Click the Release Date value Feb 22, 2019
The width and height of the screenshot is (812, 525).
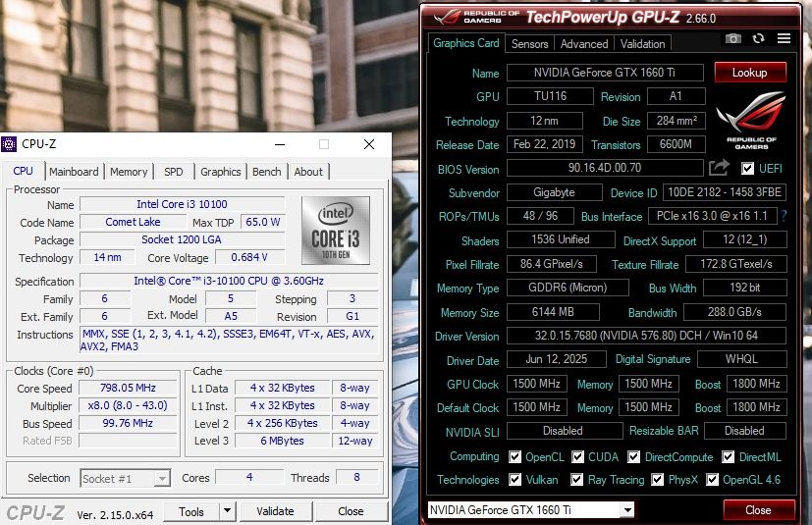[545, 144]
